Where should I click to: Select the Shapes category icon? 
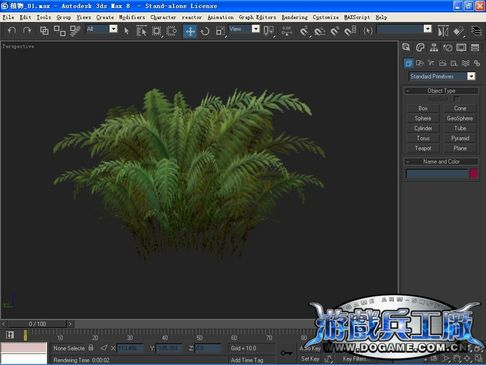pyautogui.click(x=420, y=63)
